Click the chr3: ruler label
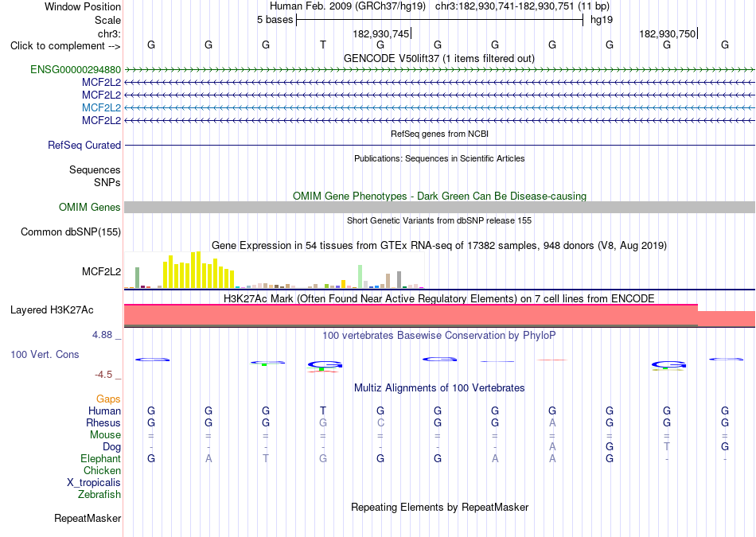Image resolution: width=756 pixels, height=537 pixels. click(109, 33)
